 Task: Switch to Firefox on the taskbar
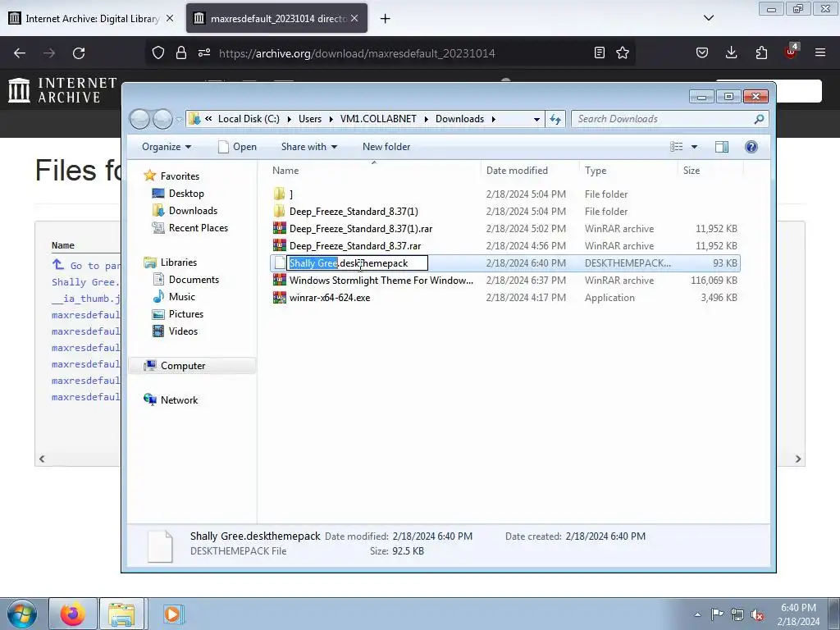(73, 614)
